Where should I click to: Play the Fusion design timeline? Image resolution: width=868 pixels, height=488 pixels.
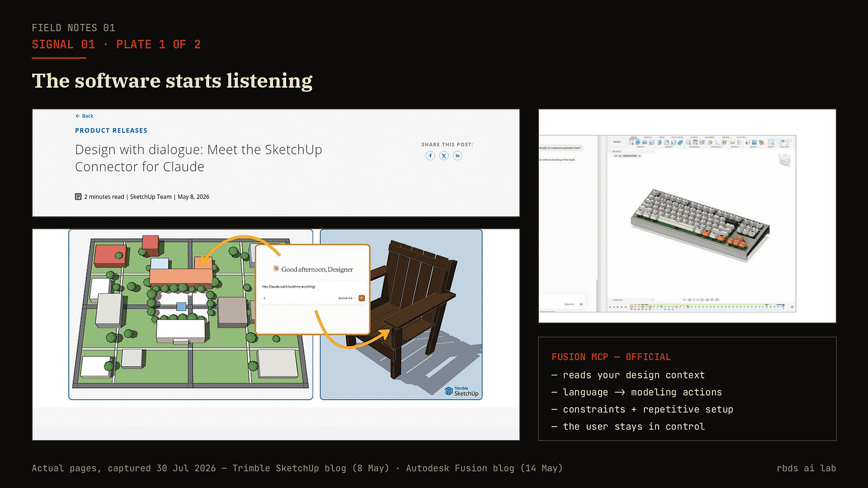pos(618,307)
